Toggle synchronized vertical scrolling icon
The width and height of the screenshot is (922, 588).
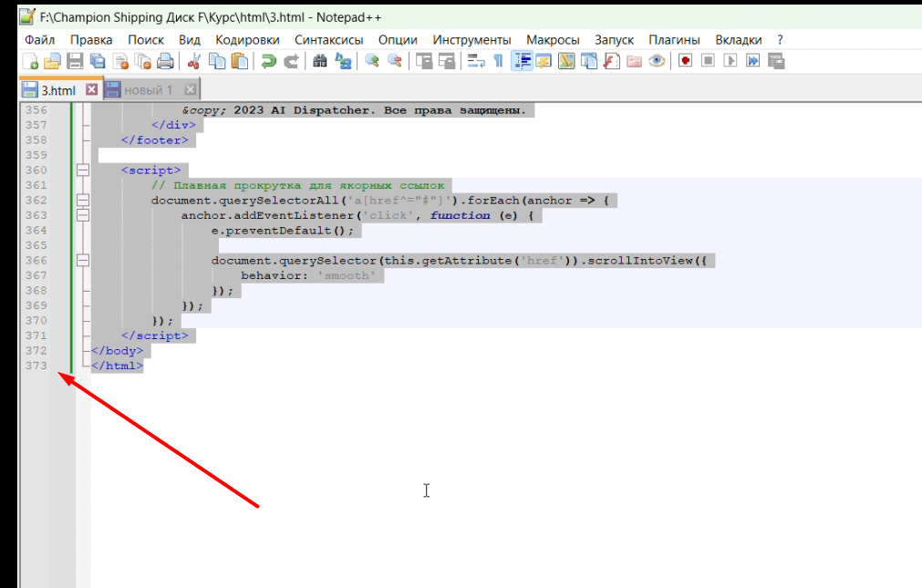(x=424, y=61)
